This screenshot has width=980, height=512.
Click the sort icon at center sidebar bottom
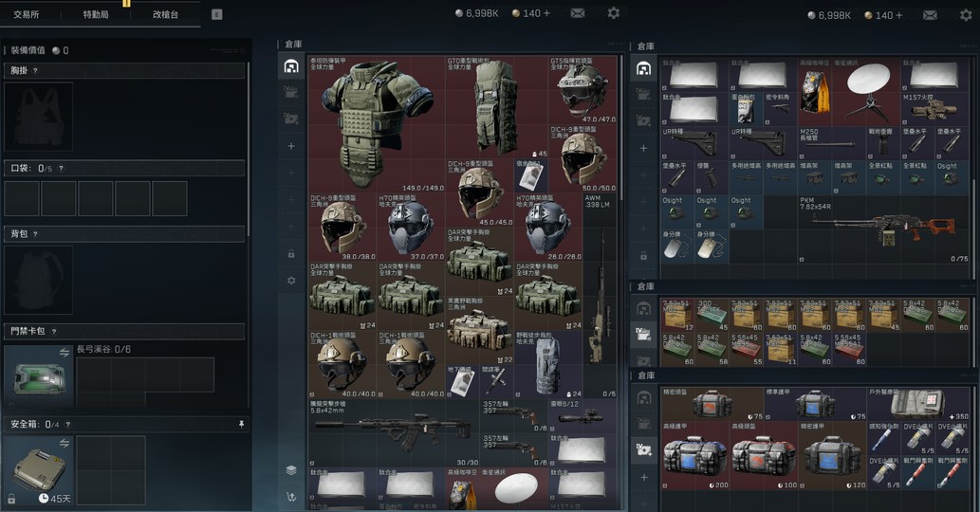291,497
